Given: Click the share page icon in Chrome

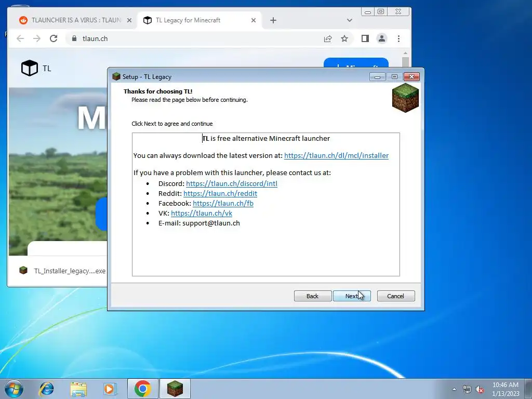Looking at the screenshot, I should (x=328, y=38).
